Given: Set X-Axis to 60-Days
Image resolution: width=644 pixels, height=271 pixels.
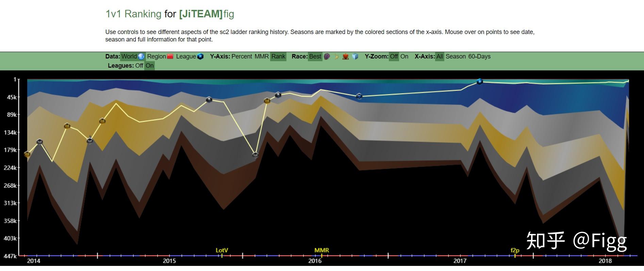Looking at the screenshot, I should (x=479, y=56).
